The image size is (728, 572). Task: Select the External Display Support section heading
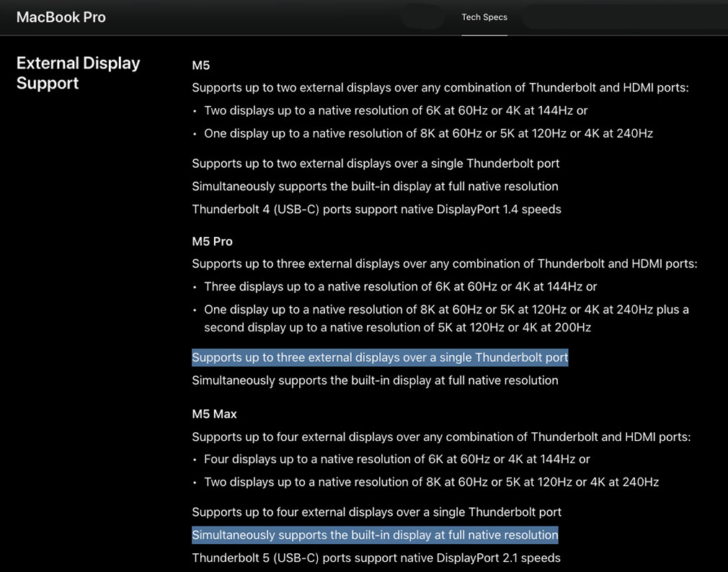[x=78, y=72]
